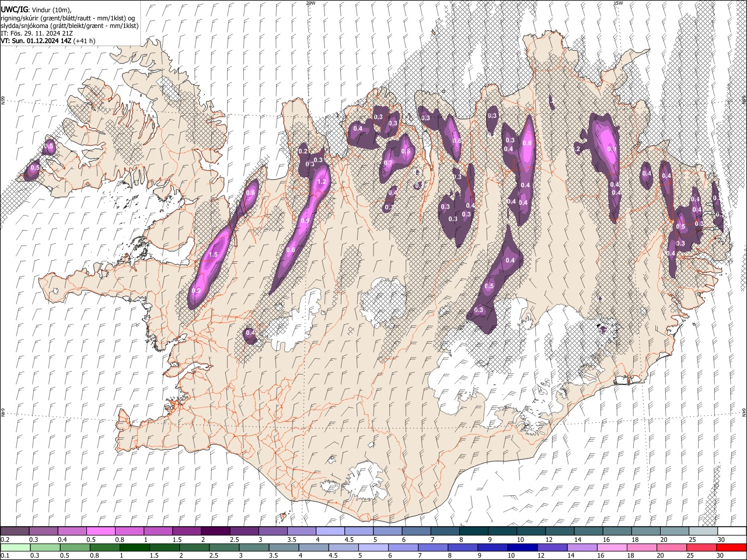Select the dark teal 8–9 swatch, upper scale
Screen dimensions: 747x560
[x=473, y=531]
